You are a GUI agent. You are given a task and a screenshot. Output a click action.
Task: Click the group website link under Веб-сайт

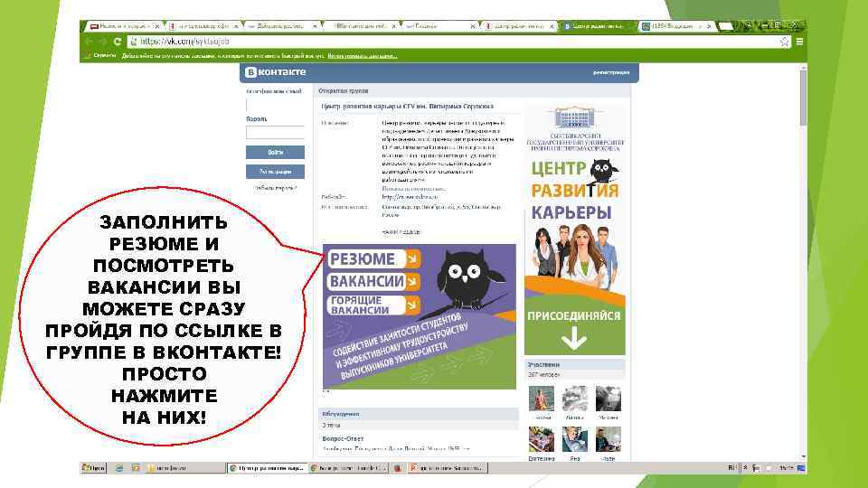410,197
